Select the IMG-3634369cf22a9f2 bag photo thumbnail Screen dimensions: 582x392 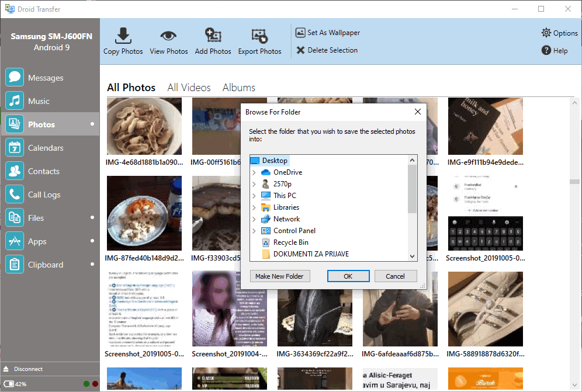click(315, 318)
